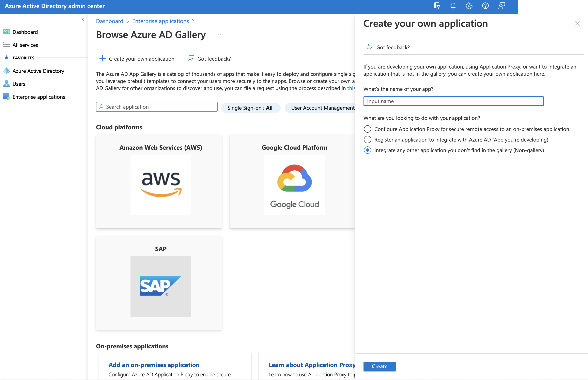Open the Google Cloud Platform card

click(x=292, y=182)
